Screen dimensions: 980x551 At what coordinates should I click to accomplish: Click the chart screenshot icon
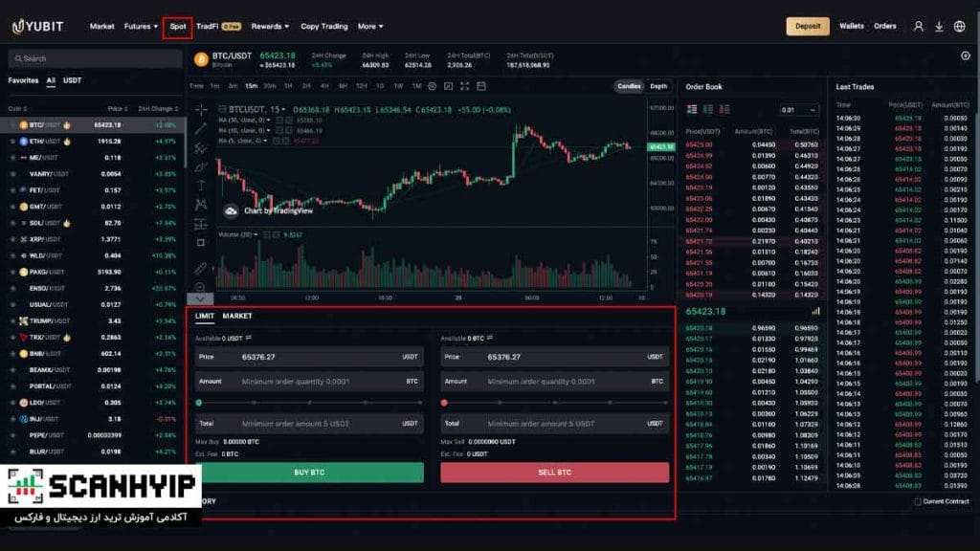tap(448, 86)
